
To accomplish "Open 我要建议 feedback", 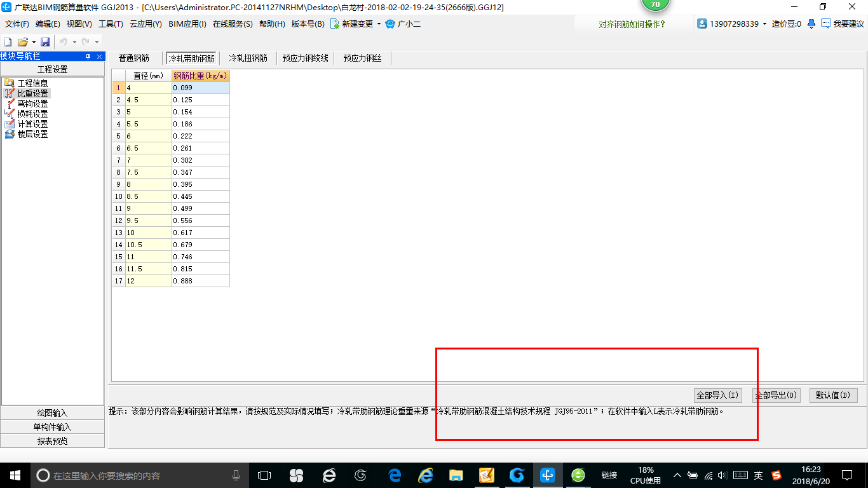I will pyautogui.click(x=843, y=24).
